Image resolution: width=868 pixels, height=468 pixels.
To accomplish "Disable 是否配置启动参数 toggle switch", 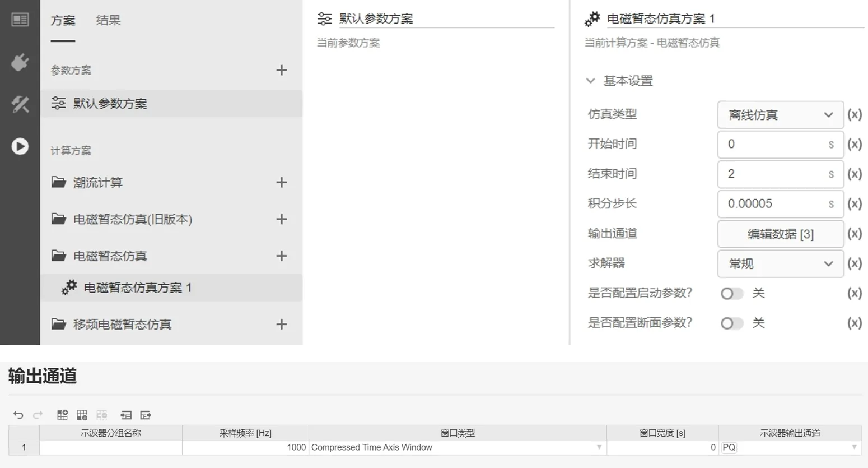I will point(731,293).
